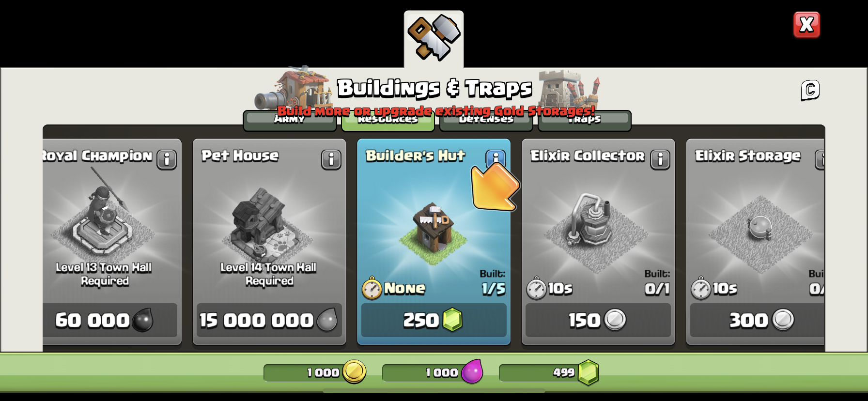Tap the C icon in the top right
The height and width of the screenshot is (401, 868).
click(x=810, y=90)
